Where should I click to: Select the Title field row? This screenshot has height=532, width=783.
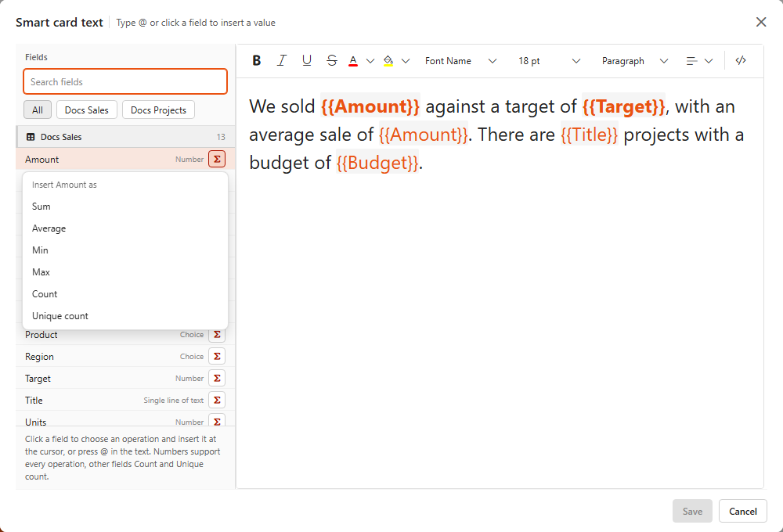pos(125,401)
